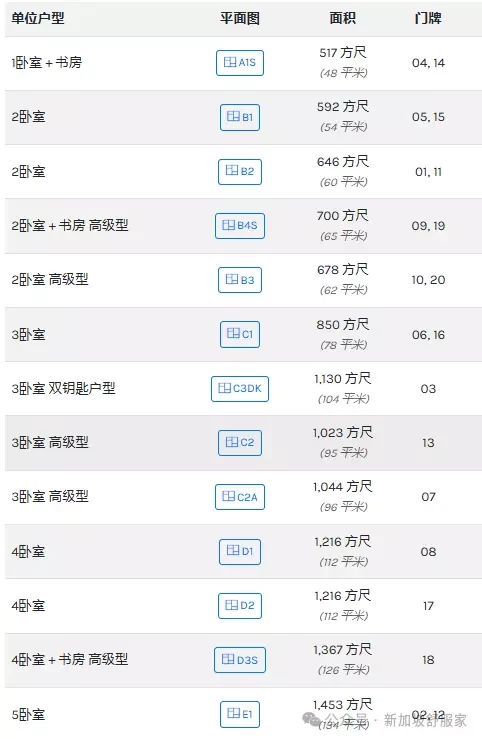View the B2 floor plan
The height and width of the screenshot is (739, 482).
click(239, 172)
